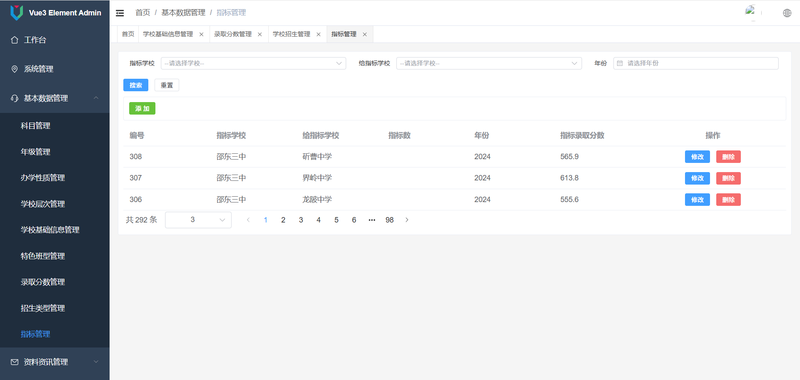
Task: Go to page 4
Action: [318, 220]
